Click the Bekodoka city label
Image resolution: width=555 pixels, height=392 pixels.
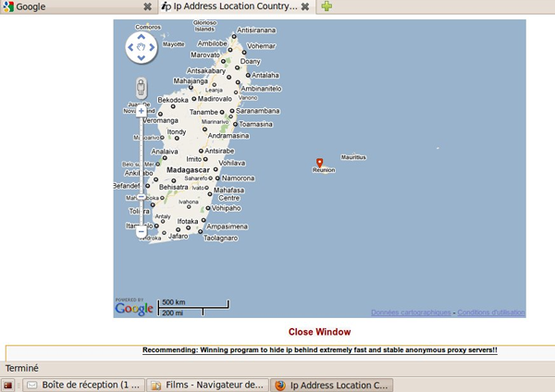pyautogui.click(x=173, y=100)
